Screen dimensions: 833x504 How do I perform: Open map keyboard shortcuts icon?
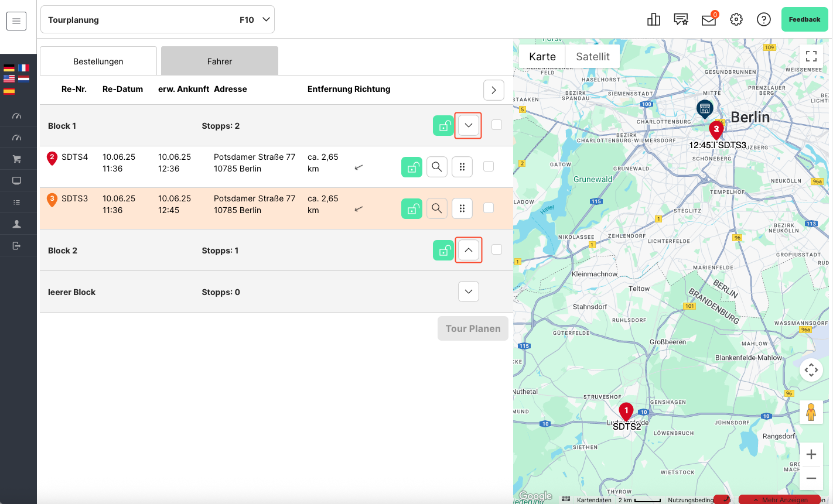[x=565, y=499]
